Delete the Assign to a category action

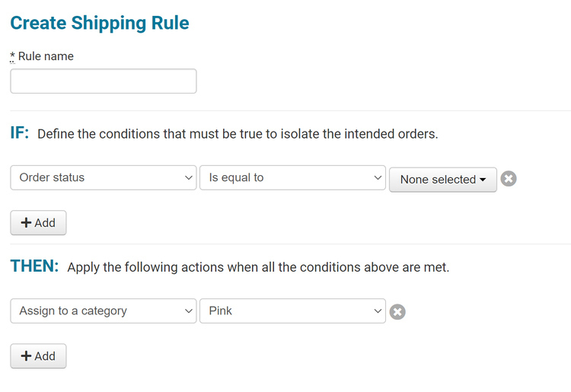(397, 311)
